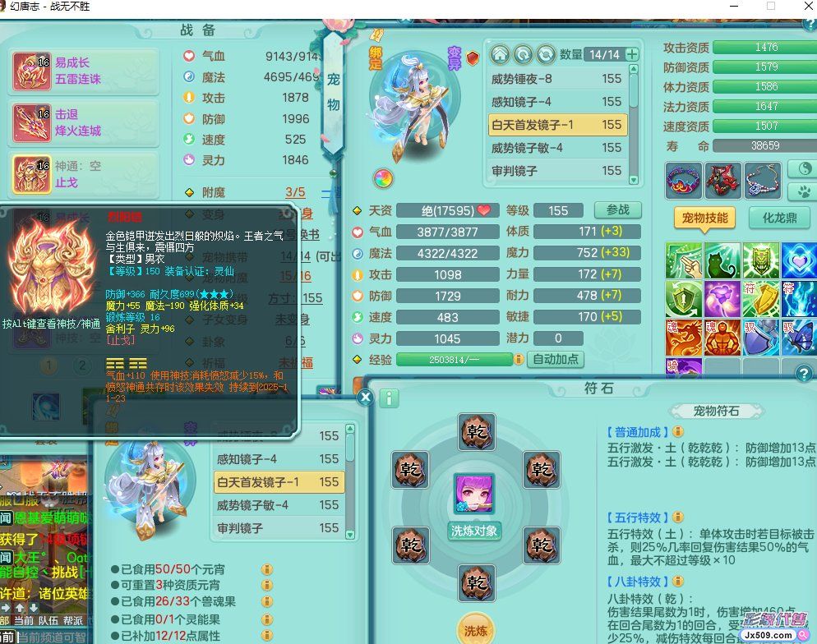Select the green cat pet skill icon
Image resolution: width=817 pixels, height=644 pixels.
pyautogui.click(x=722, y=260)
